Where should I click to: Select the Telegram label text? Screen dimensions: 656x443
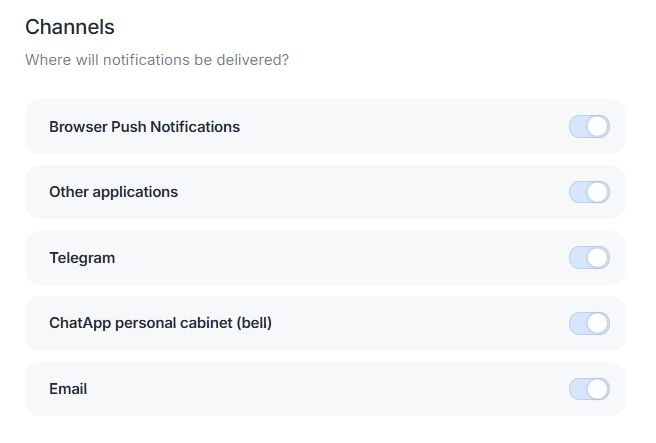(82, 258)
